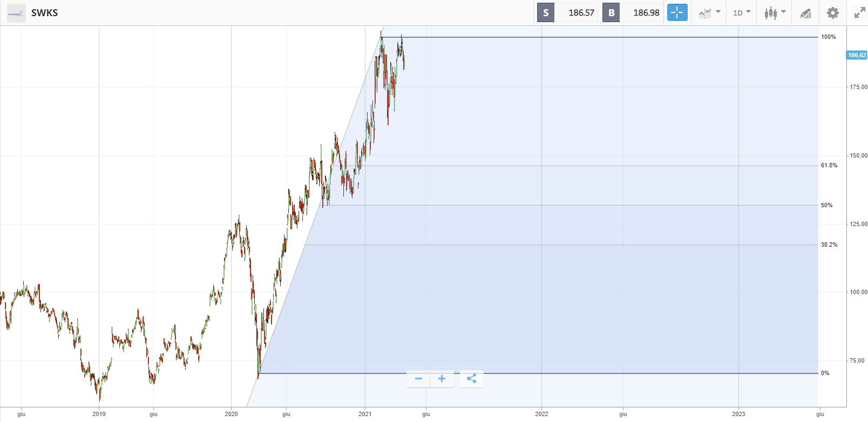Click the 50% Fibonacci label
868x422 pixels.
coord(826,206)
